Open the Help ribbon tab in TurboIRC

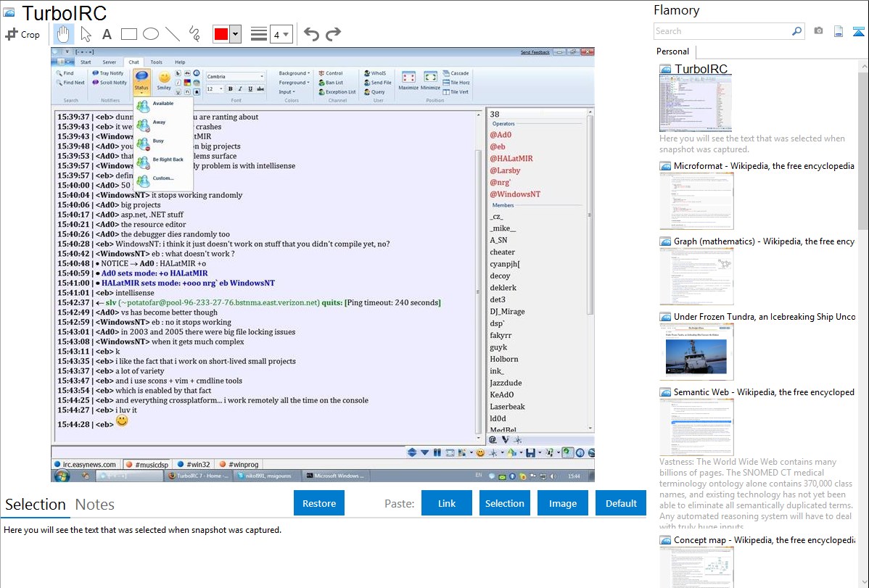180,62
